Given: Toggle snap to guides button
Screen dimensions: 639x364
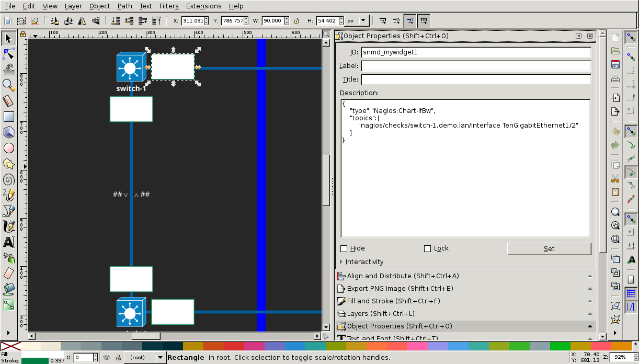Looking at the screenshot, I should [631, 307].
